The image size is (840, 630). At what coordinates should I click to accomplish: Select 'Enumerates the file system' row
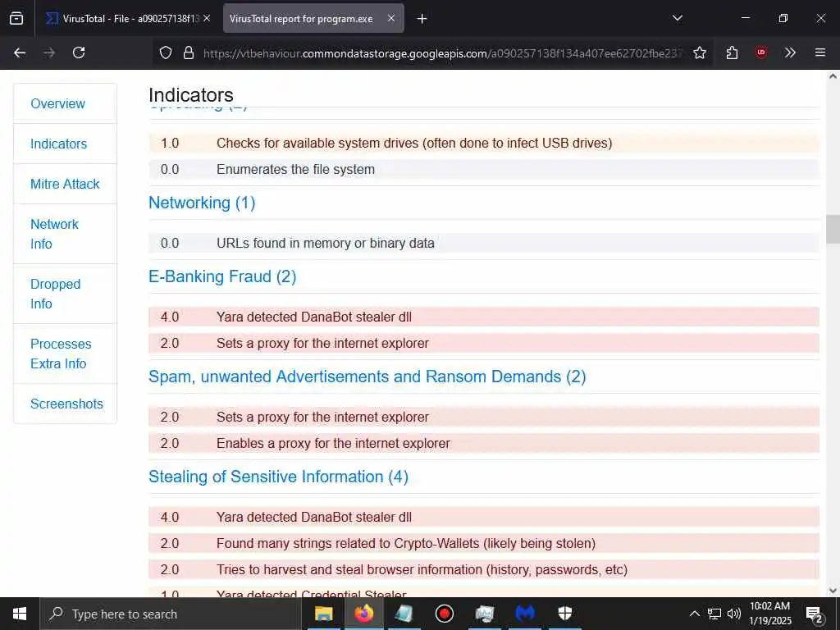coord(484,169)
